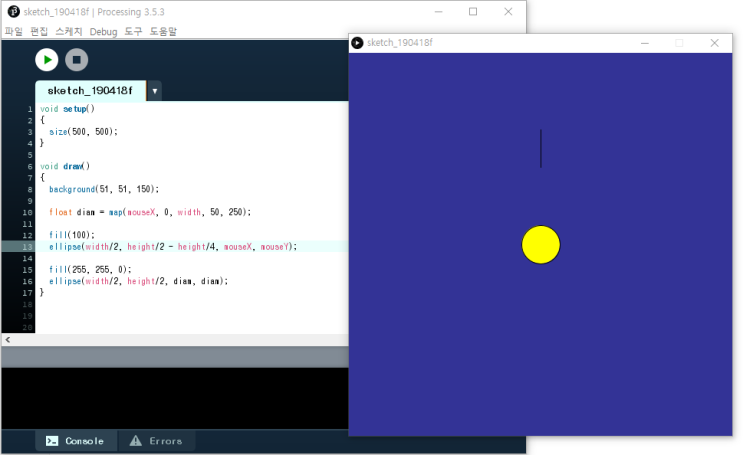The image size is (743, 455).
Task: Click the thin dark ellipse in the sketch window
Action: [541, 148]
